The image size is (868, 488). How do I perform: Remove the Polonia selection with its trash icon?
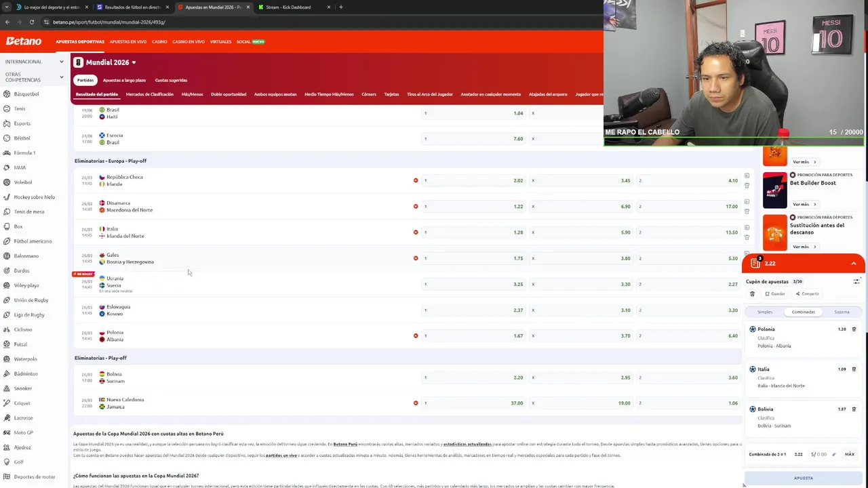click(854, 329)
